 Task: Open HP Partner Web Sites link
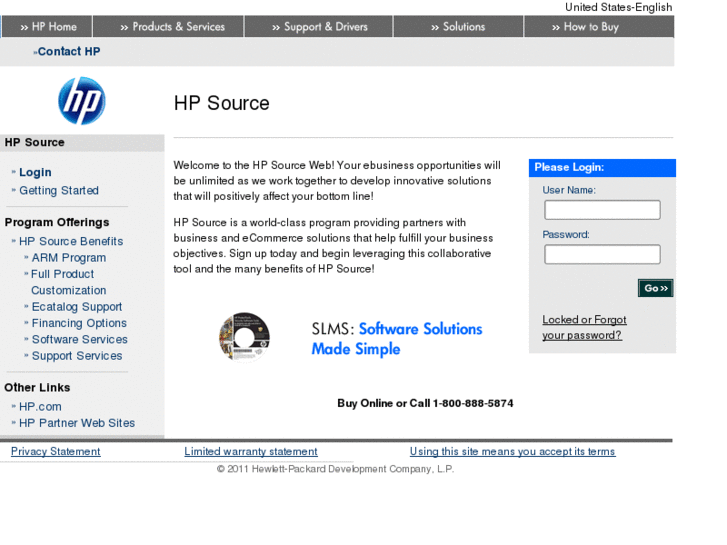pyautogui.click(x=77, y=423)
